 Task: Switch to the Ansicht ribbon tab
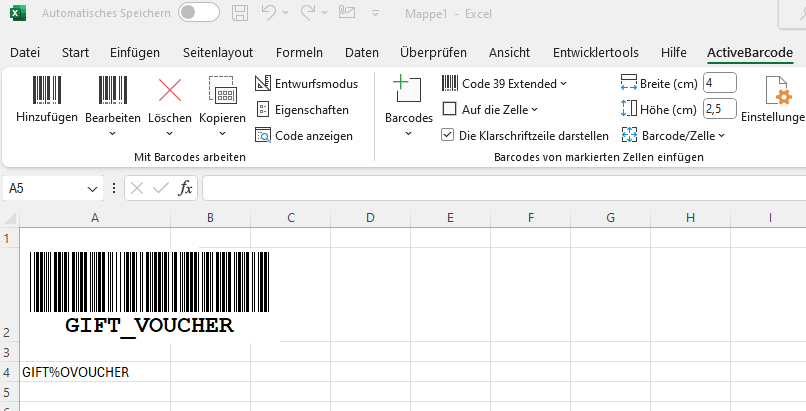(509, 52)
